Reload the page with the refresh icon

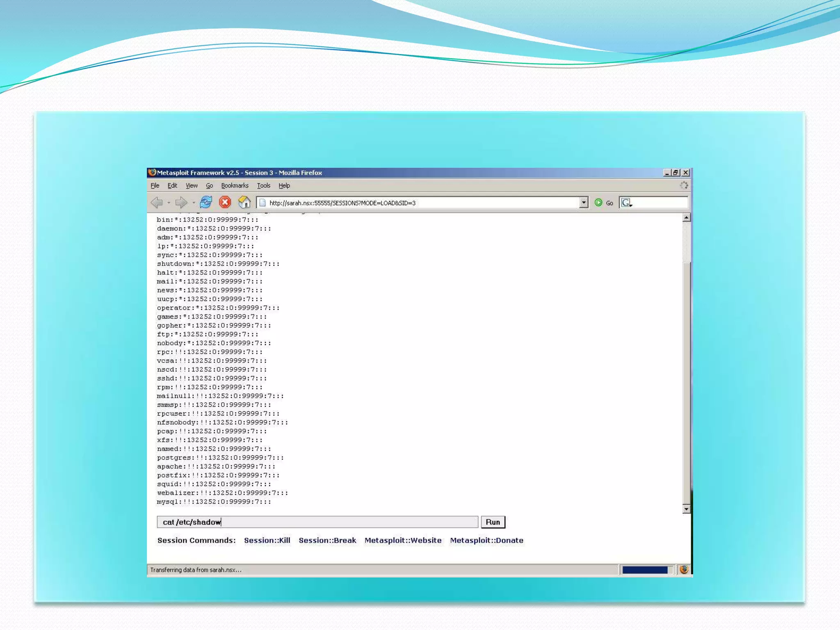pos(206,202)
